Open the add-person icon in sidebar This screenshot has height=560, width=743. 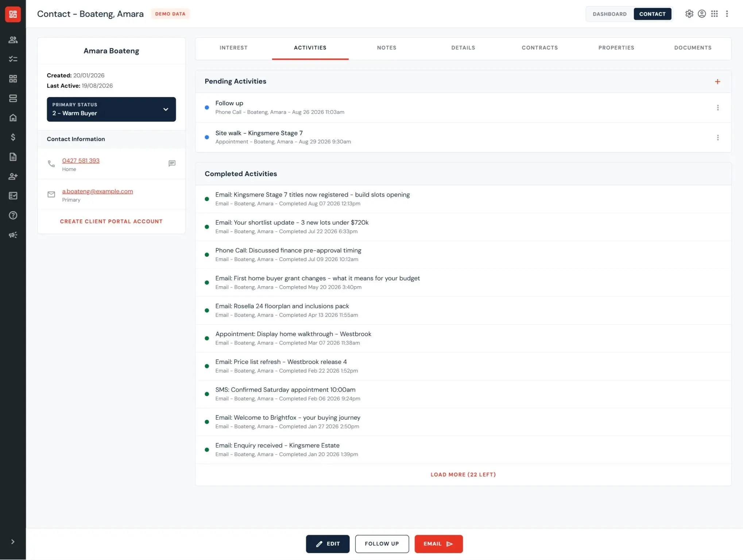[x=13, y=176]
